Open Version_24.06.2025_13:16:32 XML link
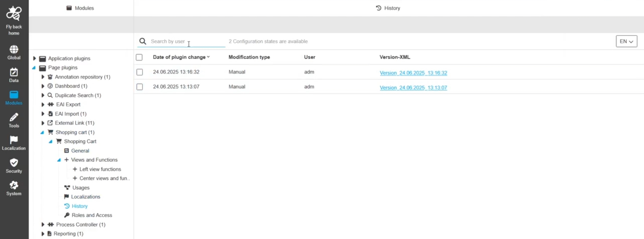Viewport: 644px width, 239px height. click(413, 73)
